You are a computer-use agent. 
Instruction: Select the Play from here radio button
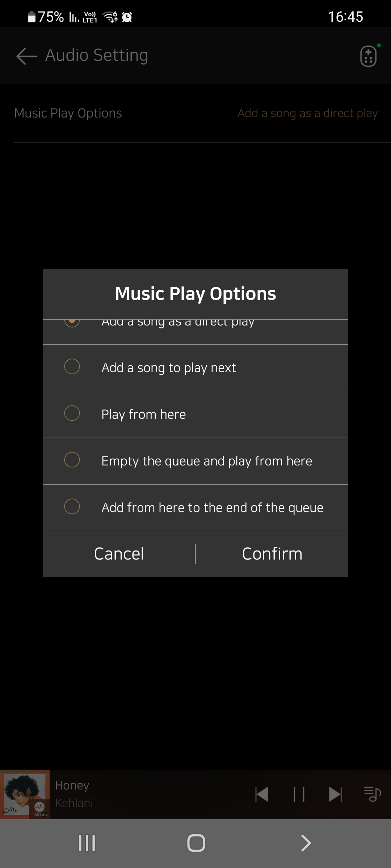(72, 413)
